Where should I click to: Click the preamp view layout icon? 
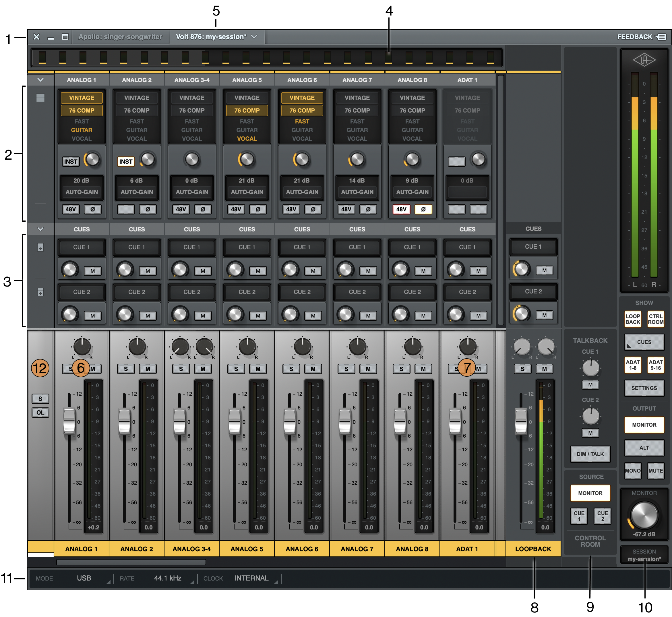pyautogui.click(x=40, y=98)
